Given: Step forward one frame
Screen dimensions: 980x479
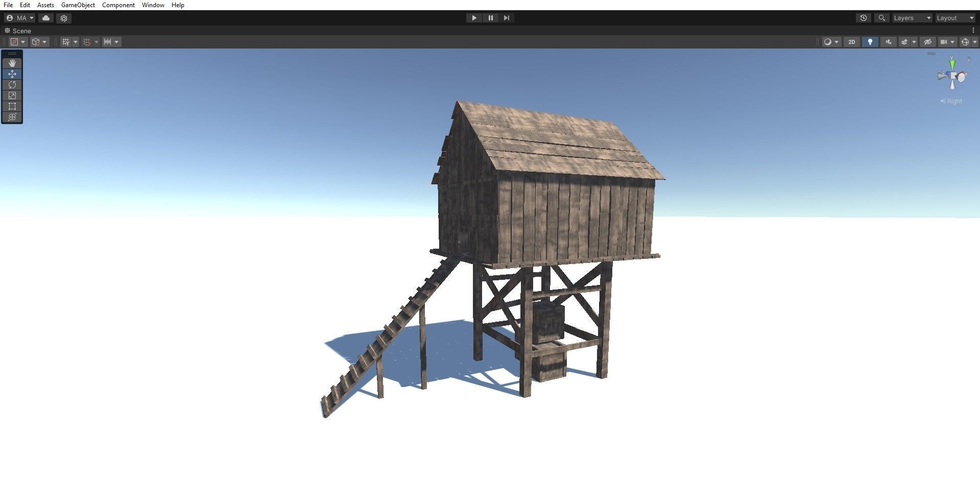Looking at the screenshot, I should (506, 18).
